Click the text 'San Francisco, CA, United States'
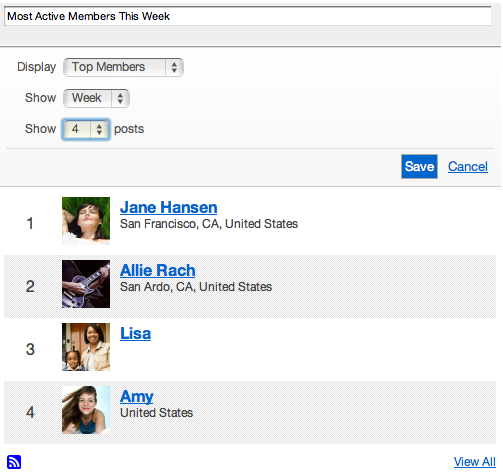This screenshot has width=503, height=474. [209, 224]
